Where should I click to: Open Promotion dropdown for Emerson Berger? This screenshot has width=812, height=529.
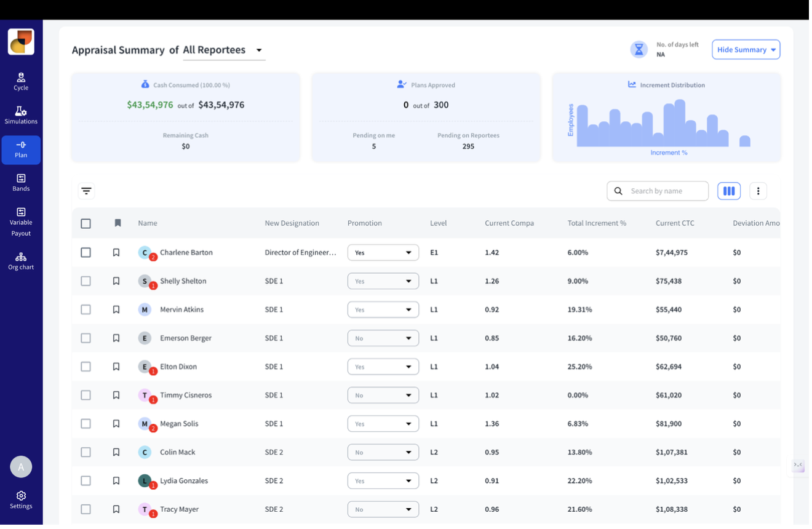pyautogui.click(x=383, y=338)
